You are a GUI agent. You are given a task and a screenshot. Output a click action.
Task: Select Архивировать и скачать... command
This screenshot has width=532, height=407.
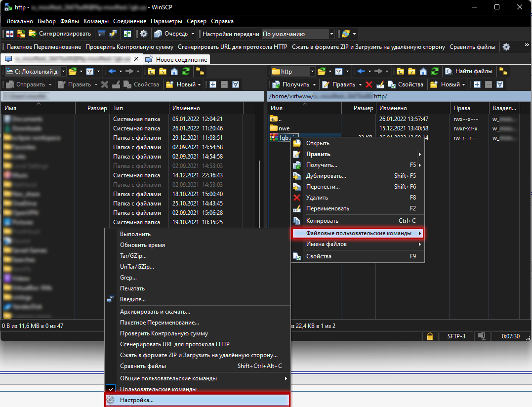click(198, 312)
